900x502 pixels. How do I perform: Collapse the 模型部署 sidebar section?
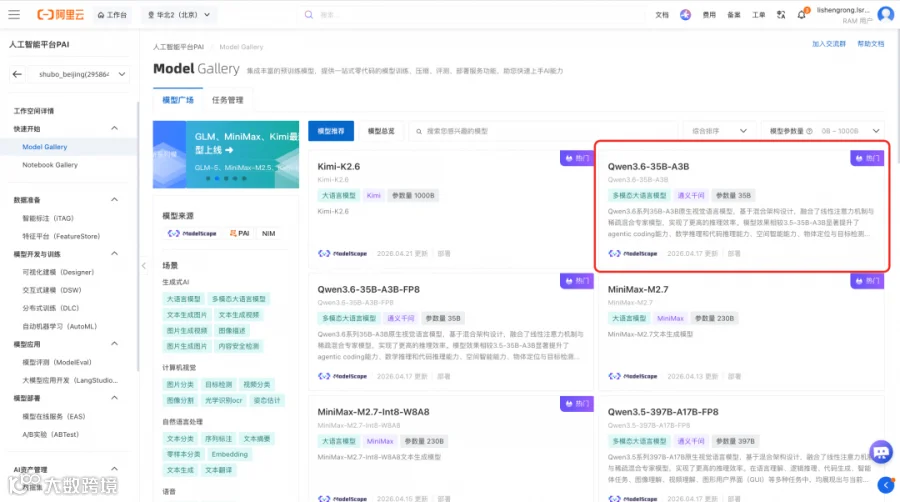point(114,398)
